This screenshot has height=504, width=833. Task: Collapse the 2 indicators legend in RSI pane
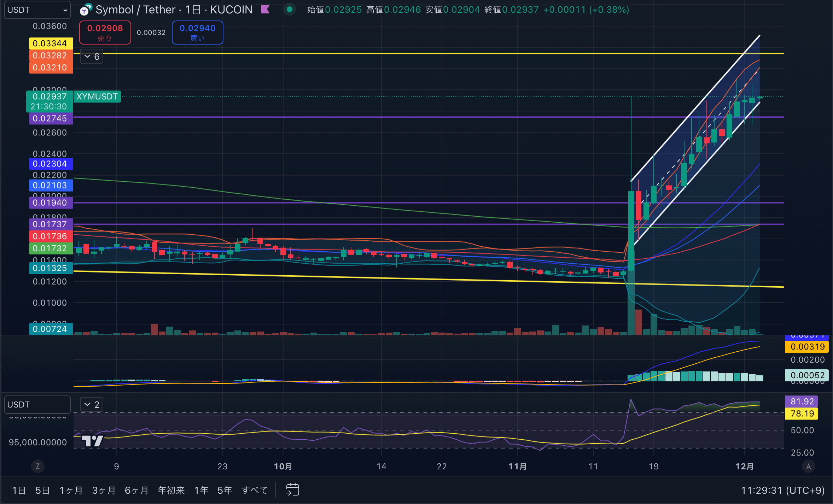[92, 404]
